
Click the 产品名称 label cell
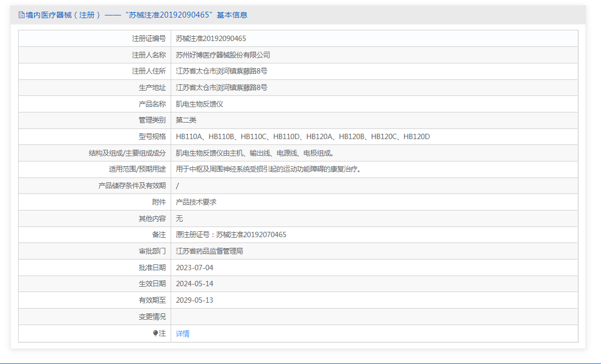[95, 104]
